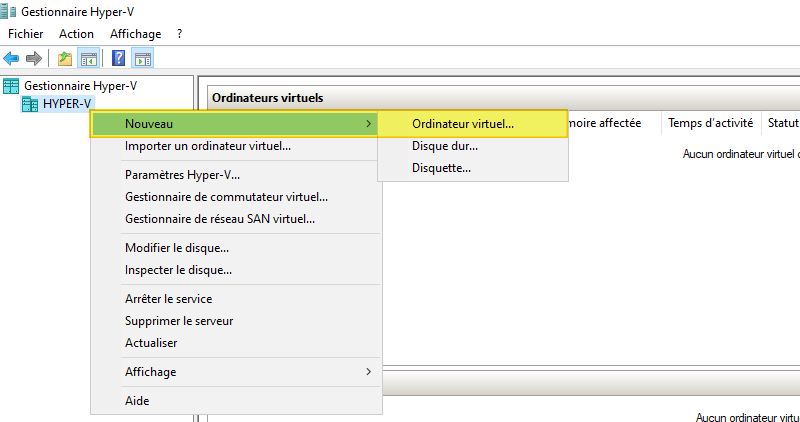The width and height of the screenshot is (800, 422).
Task: Select the HYPER-V server node
Action: pos(66,103)
